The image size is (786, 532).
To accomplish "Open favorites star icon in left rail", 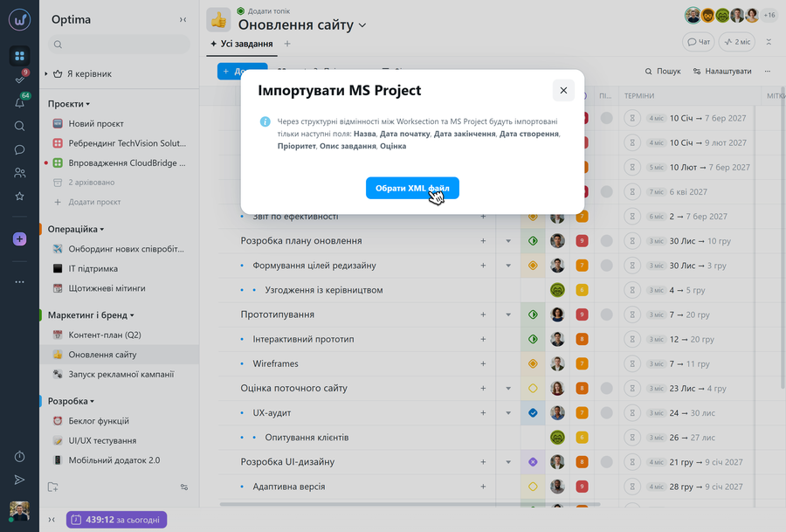I will click(19, 196).
